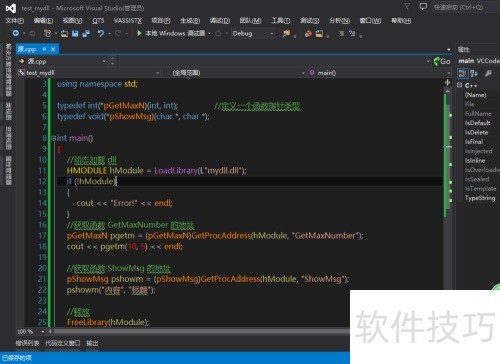Open the VASSISTX menu
The width and height of the screenshot is (500, 364).
[x=128, y=21]
